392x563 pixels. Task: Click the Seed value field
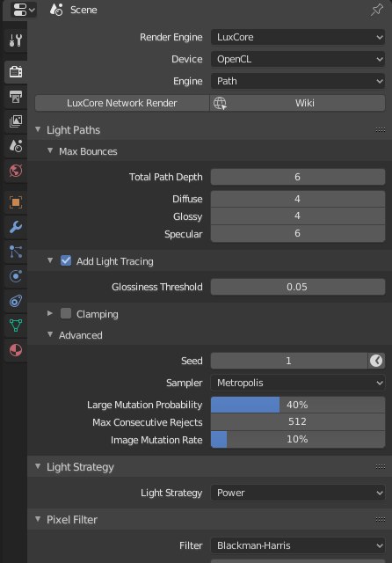click(x=288, y=361)
